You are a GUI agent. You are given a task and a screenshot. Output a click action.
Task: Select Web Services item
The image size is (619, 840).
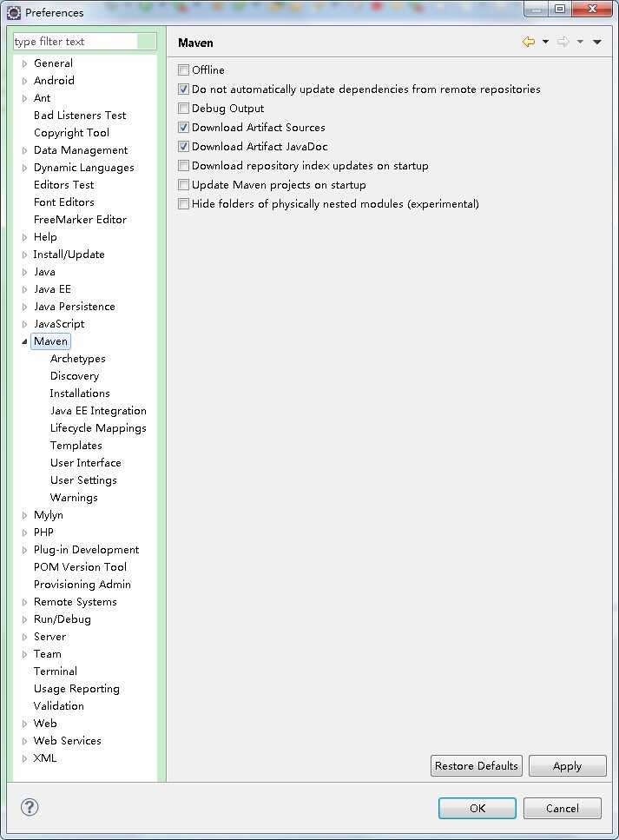pyautogui.click(x=67, y=740)
